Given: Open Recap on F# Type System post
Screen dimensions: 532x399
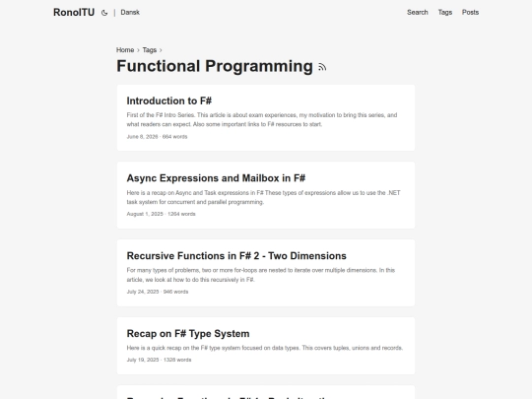Looking at the screenshot, I should click(266, 346).
